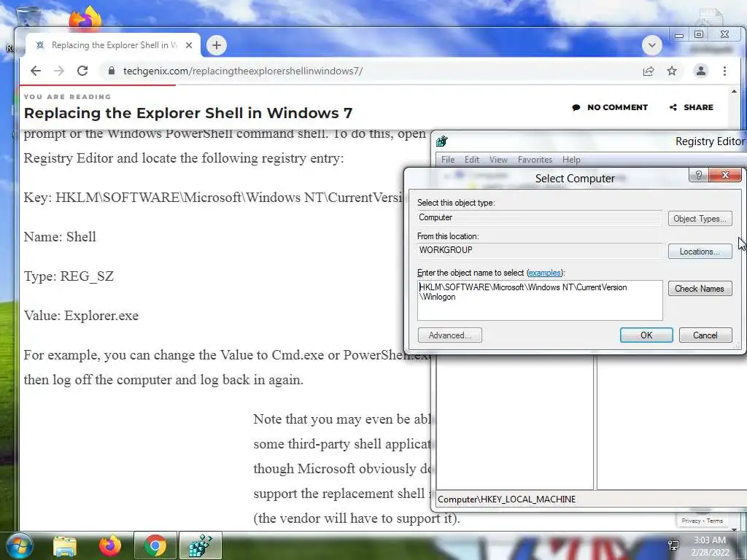Click the text Value: Explorer.exe
This screenshot has height=560, width=747.
point(82,316)
